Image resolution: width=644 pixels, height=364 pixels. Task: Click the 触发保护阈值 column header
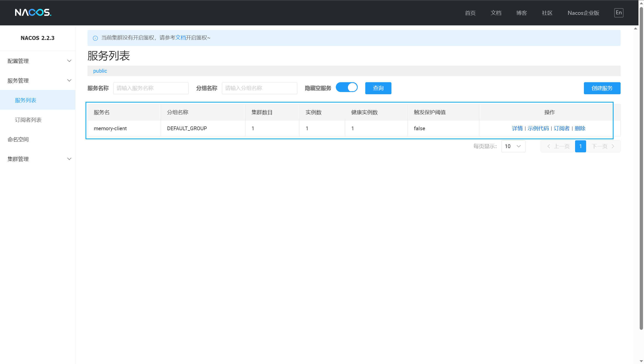pos(443,112)
